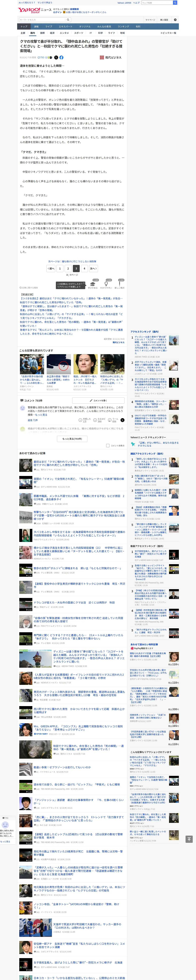Viewport: 196px width, 980px height.
Task: Open マイページ link
Action: [150, 20]
